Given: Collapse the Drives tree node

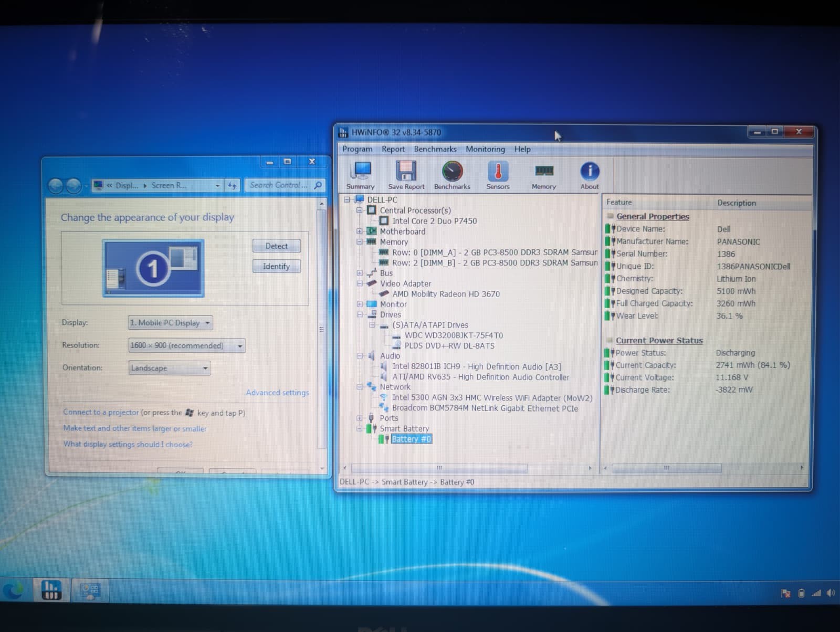Looking at the screenshot, I should click(x=360, y=314).
